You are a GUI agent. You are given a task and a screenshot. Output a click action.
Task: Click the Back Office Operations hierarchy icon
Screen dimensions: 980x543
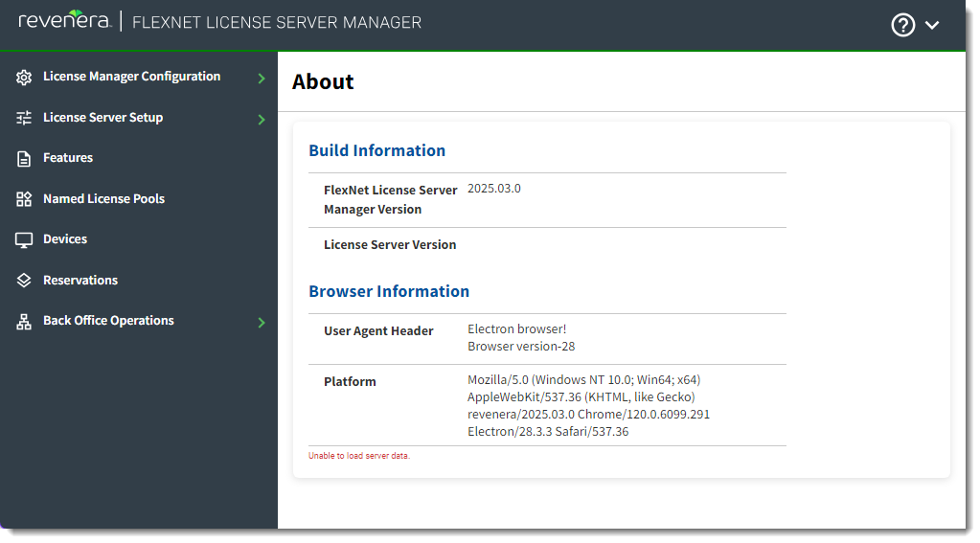click(24, 322)
